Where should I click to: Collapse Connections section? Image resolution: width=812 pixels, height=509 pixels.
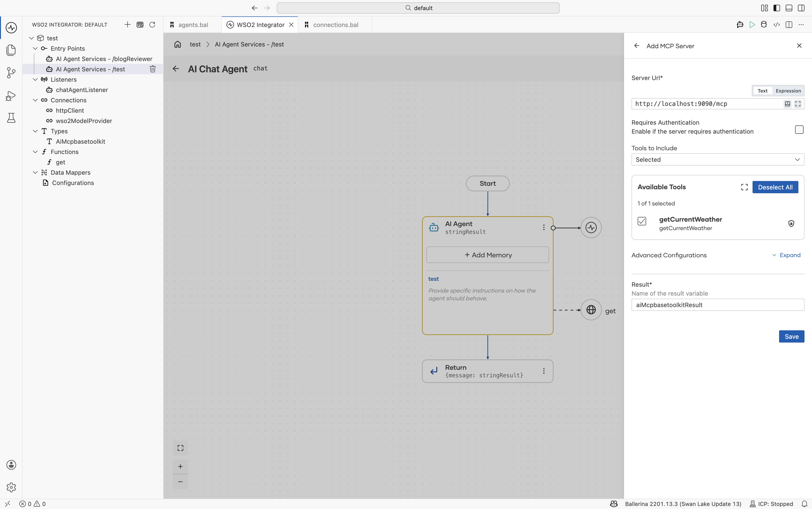(x=35, y=100)
